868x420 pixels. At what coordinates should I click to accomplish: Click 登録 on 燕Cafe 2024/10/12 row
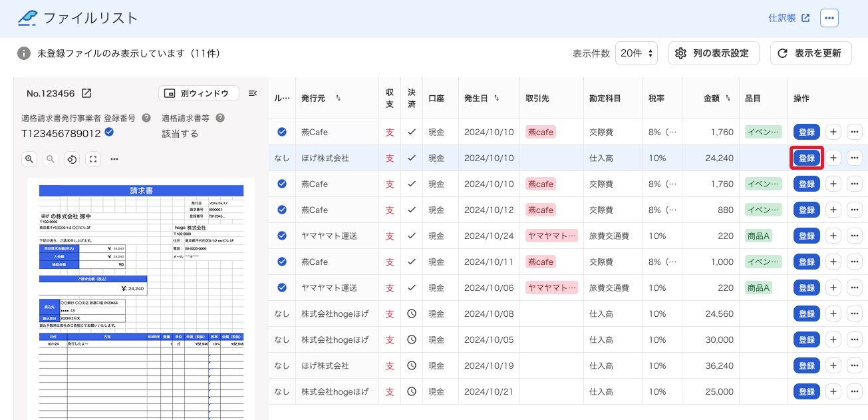tap(807, 210)
